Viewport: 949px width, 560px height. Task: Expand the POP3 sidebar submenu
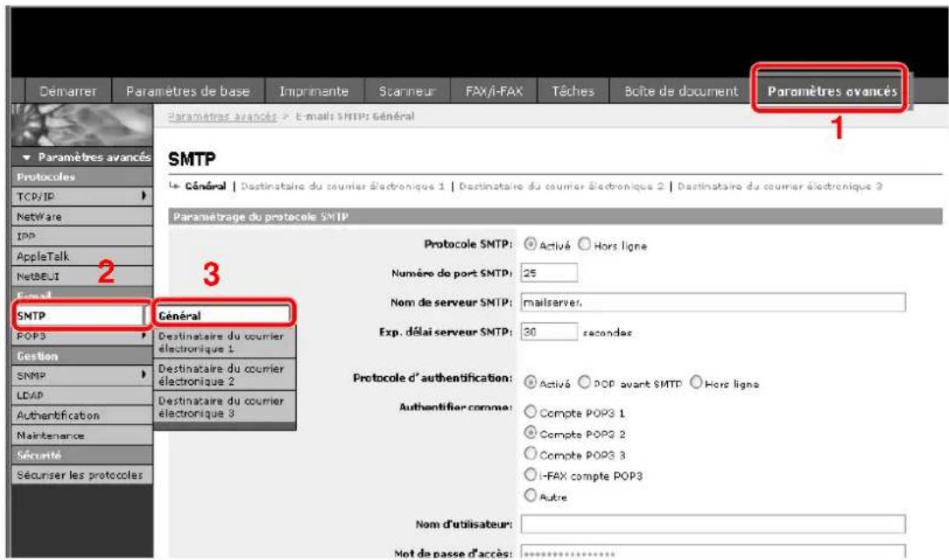click(x=82, y=336)
